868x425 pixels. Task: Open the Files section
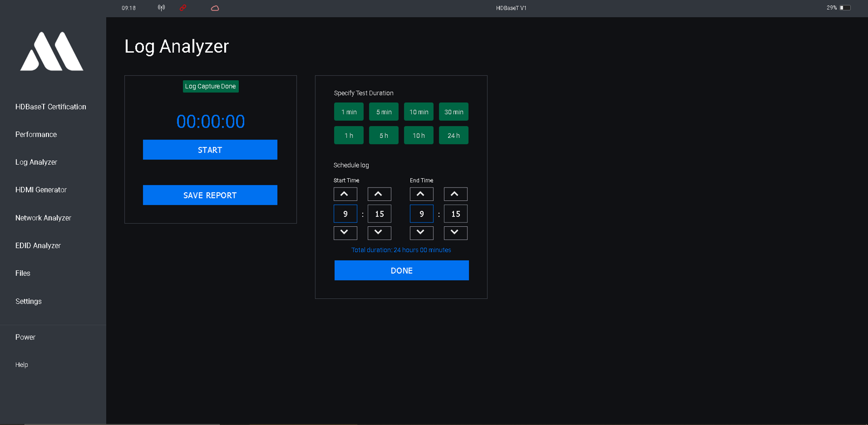23,274
